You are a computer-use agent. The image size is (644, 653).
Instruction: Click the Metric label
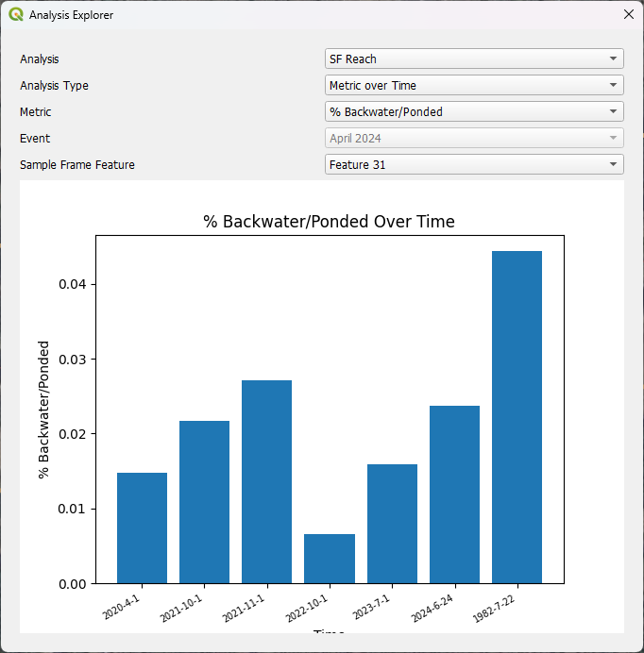(36, 111)
